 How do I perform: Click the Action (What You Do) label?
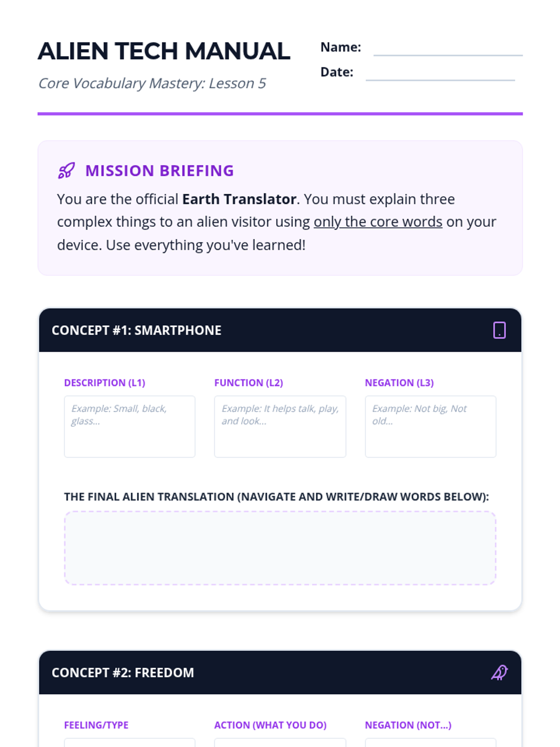click(270, 725)
